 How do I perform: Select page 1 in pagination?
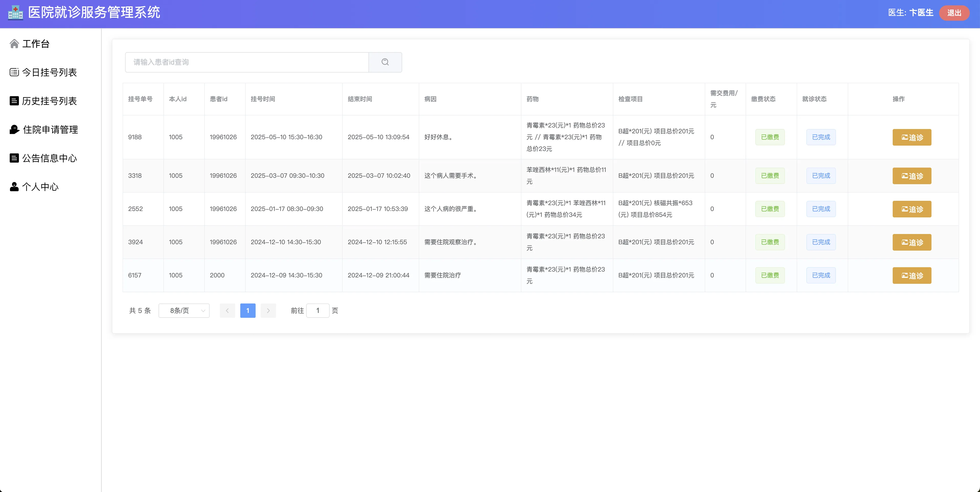click(248, 310)
